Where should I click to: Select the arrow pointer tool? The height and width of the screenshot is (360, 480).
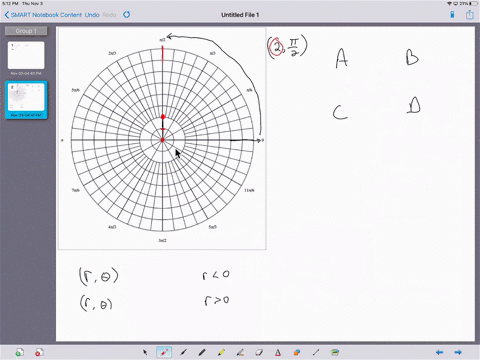tap(145, 352)
